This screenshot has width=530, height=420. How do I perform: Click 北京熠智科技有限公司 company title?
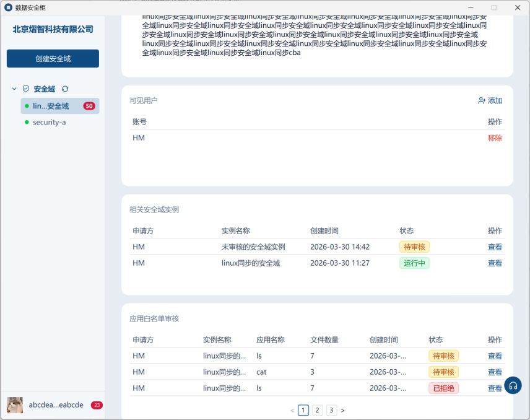[53, 29]
